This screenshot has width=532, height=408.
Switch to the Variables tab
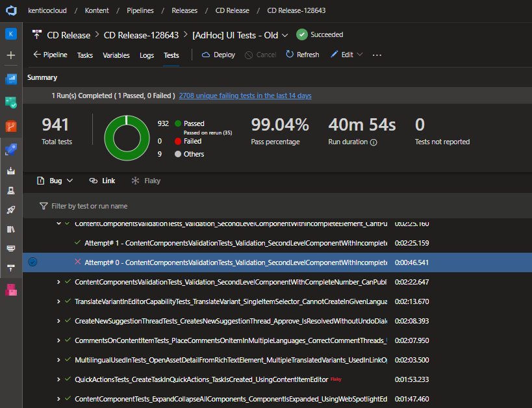(x=116, y=56)
